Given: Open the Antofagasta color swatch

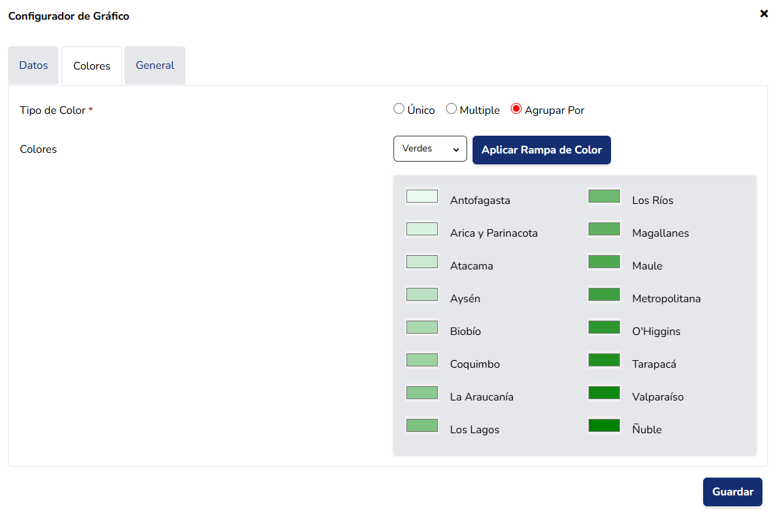Looking at the screenshot, I should [422, 197].
